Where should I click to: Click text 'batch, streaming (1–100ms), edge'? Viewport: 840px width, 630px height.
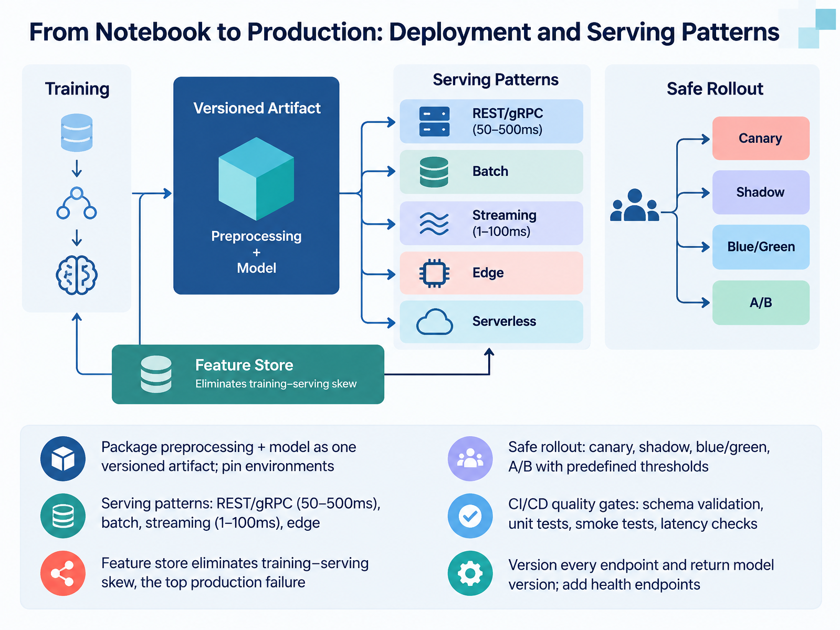pyautogui.click(x=211, y=523)
